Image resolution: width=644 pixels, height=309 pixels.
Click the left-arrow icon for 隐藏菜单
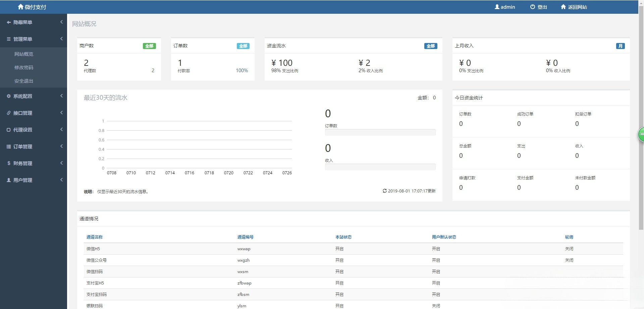pos(9,22)
